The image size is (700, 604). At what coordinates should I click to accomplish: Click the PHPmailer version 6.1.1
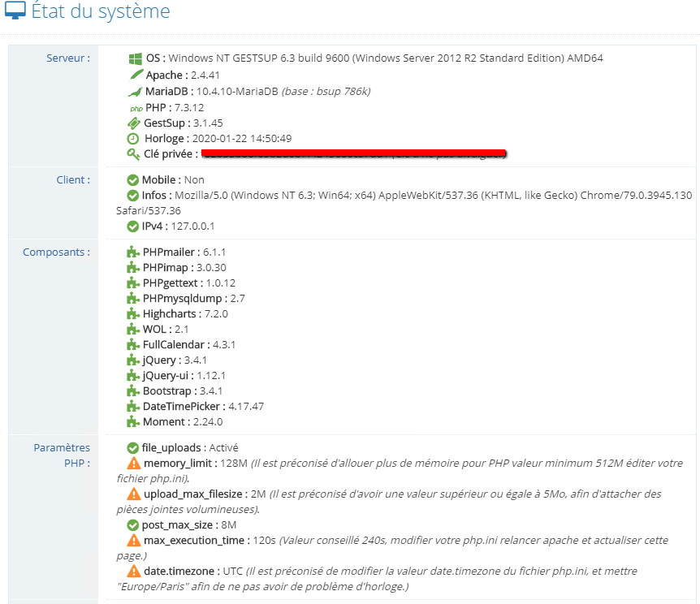[x=214, y=252]
